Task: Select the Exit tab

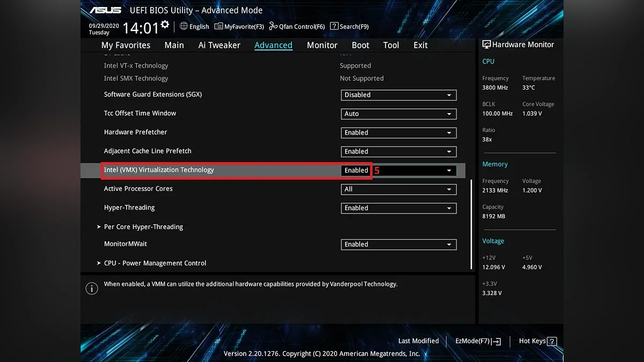Action: (x=421, y=45)
